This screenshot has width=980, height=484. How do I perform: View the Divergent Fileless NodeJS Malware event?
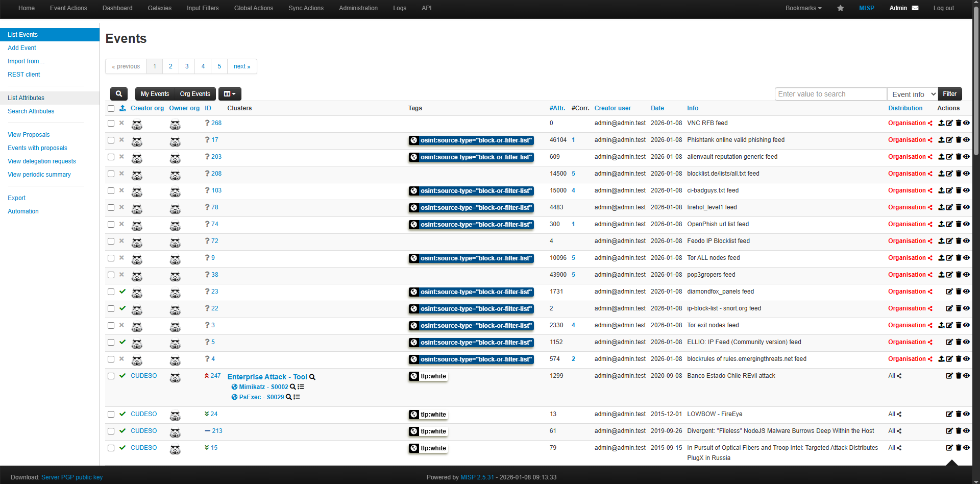tap(966, 431)
